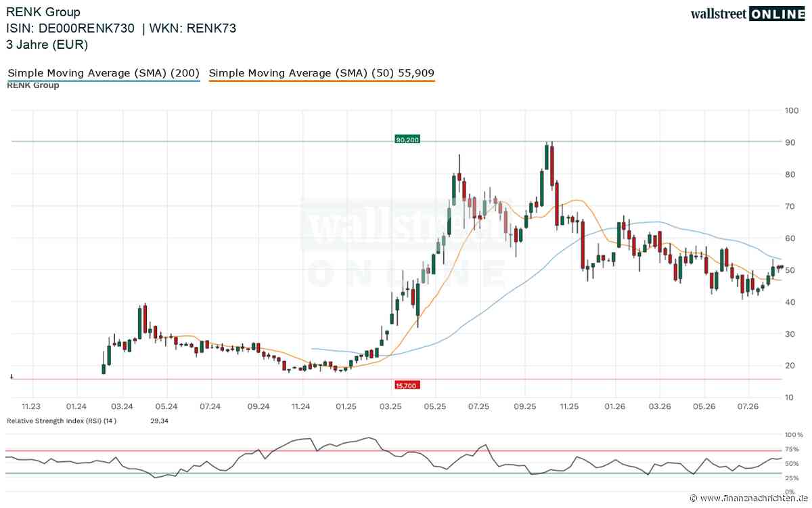Image resolution: width=812 pixels, height=508 pixels.
Task: Select the SMA (50) 55,909 legend entry
Action: coord(322,73)
